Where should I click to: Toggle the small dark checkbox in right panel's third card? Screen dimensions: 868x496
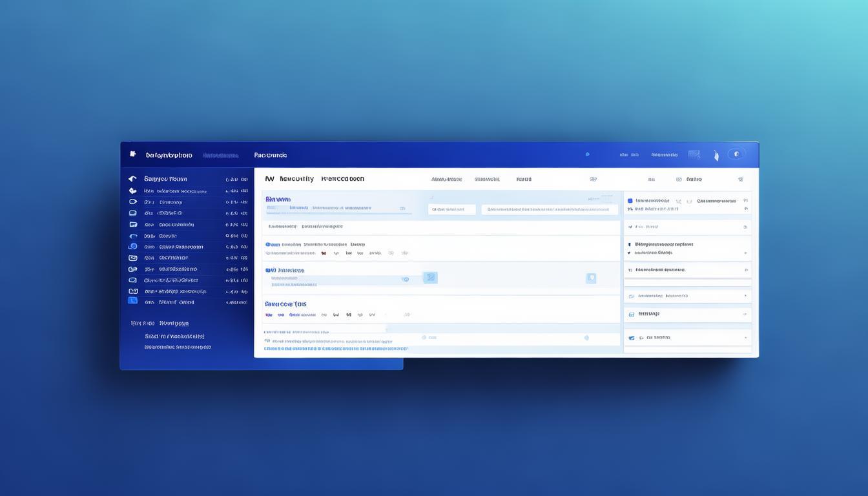click(x=629, y=245)
